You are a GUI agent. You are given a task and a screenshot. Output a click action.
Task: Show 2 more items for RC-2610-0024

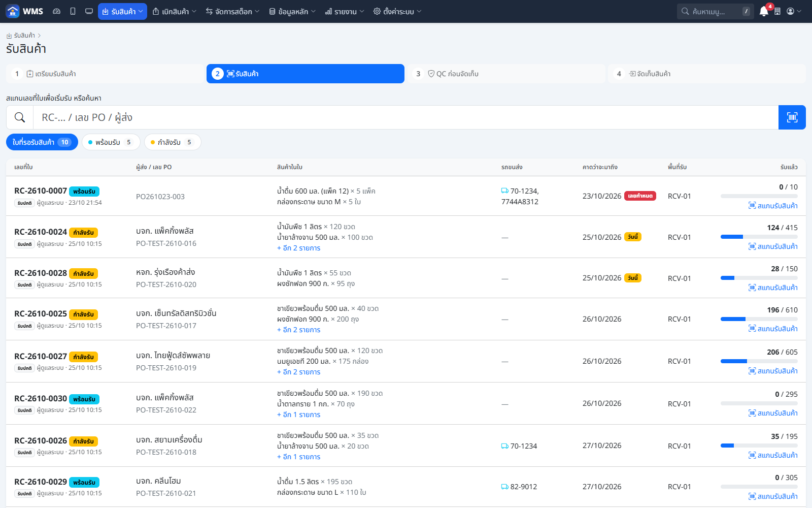(x=299, y=248)
